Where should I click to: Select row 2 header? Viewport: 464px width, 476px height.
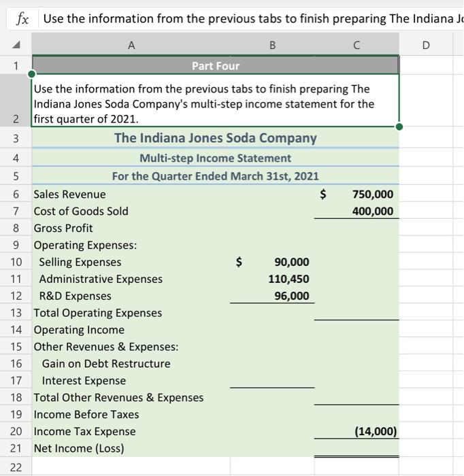tap(16, 100)
